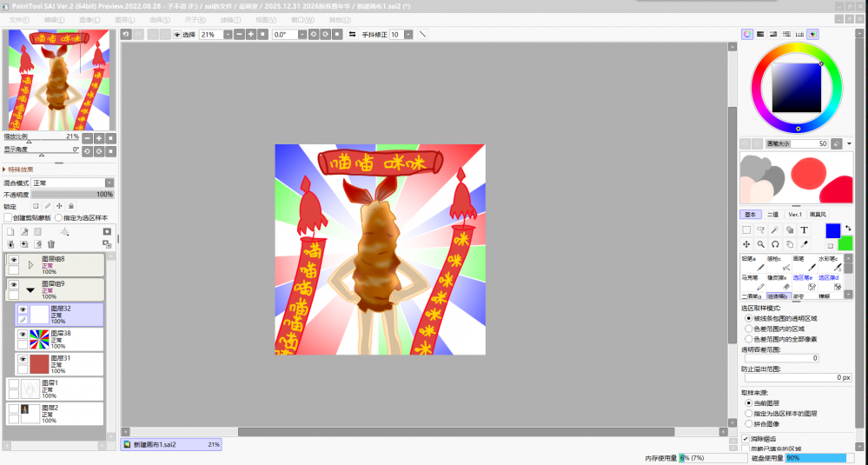
Task: Select the shape tool icon
Action: (790, 229)
